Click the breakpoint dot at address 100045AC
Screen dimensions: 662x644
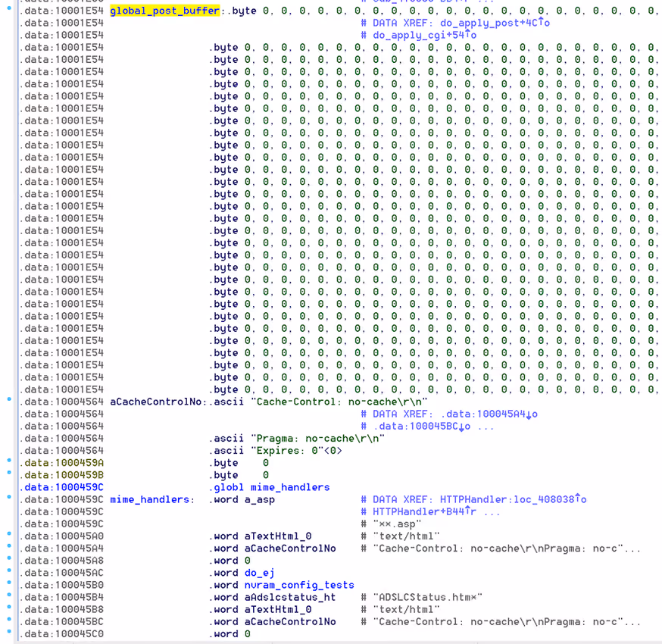point(9,570)
